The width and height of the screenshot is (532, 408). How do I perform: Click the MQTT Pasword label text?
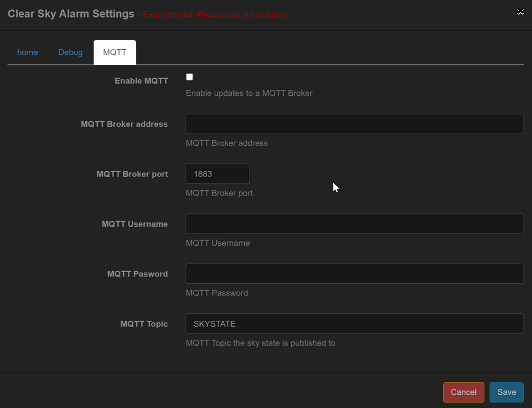click(x=137, y=274)
